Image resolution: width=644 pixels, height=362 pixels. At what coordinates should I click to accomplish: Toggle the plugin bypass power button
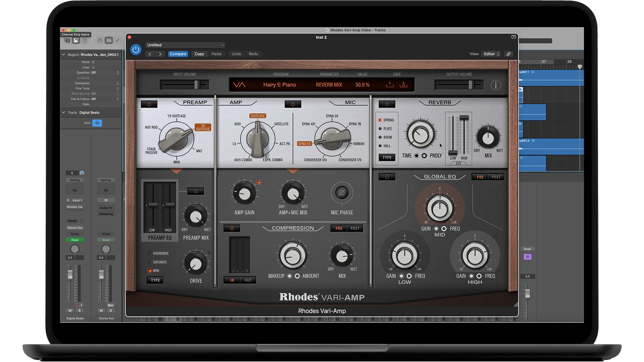click(136, 50)
